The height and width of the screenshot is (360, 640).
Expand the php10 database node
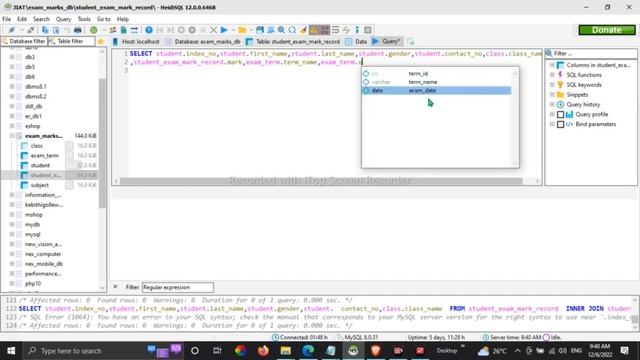(12, 284)
